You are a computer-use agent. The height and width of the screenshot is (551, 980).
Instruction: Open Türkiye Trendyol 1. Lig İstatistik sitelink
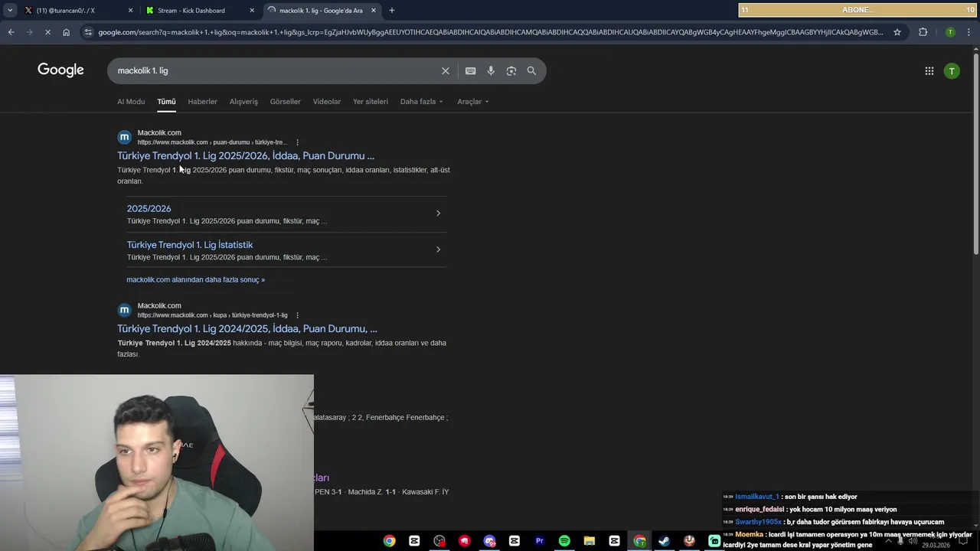(x=190, y=245)
